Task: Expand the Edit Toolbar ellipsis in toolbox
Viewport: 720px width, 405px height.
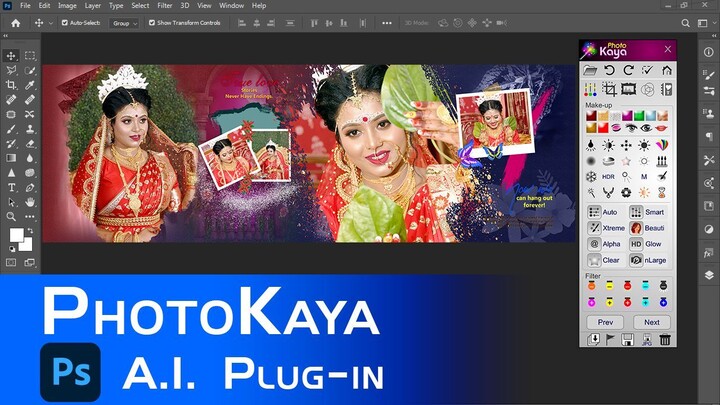Action: (30, 217)
